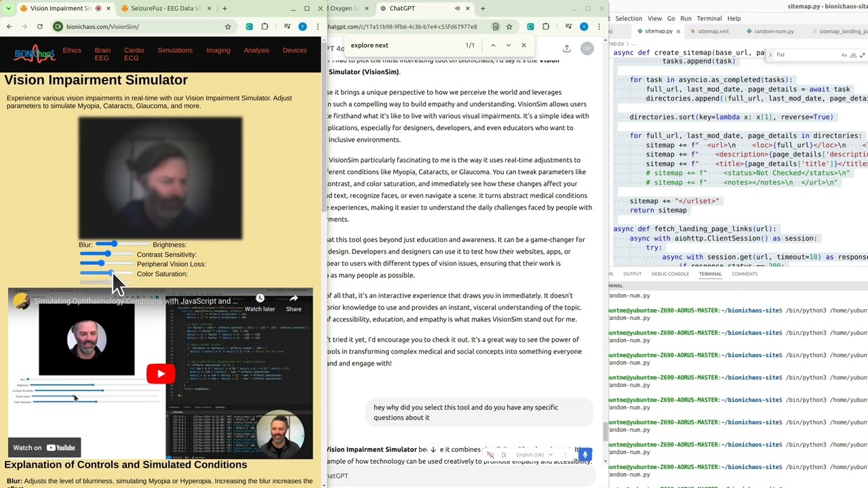Go back in the BionicChaos browser window
Image resolution: width=868 pixels, height=488 pixels.
coord(9,26)
